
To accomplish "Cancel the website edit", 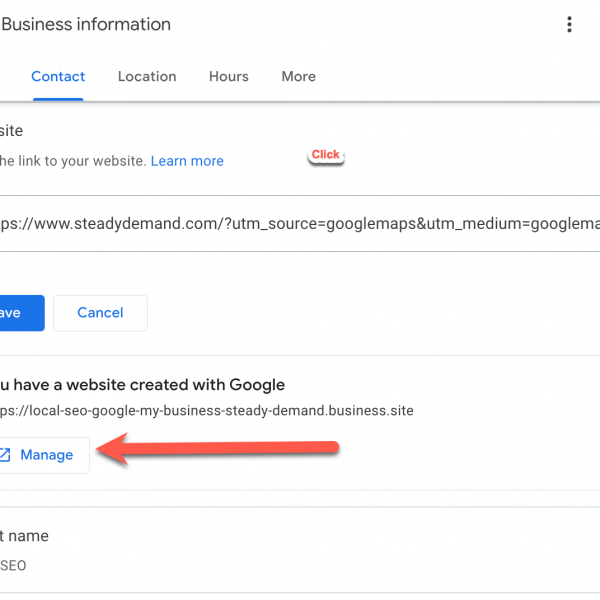I will point(100,313).
